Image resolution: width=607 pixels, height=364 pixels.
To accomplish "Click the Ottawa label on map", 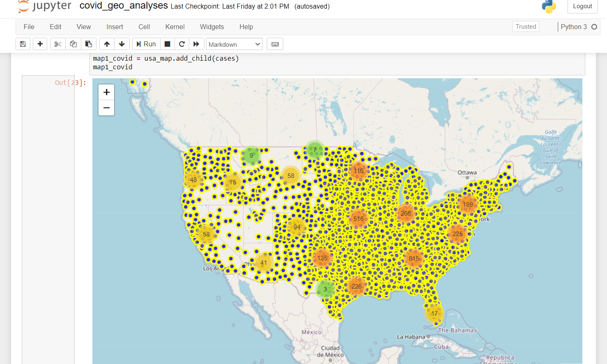I will 467,173.
